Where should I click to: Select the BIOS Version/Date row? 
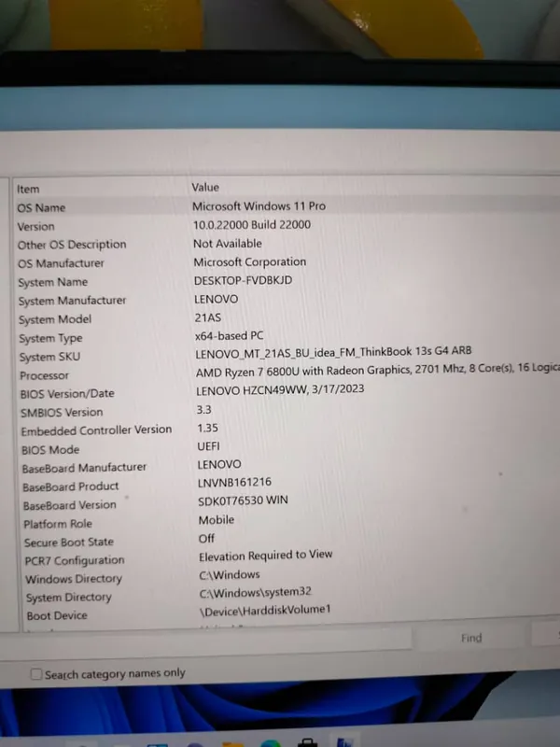pos(67,394)
